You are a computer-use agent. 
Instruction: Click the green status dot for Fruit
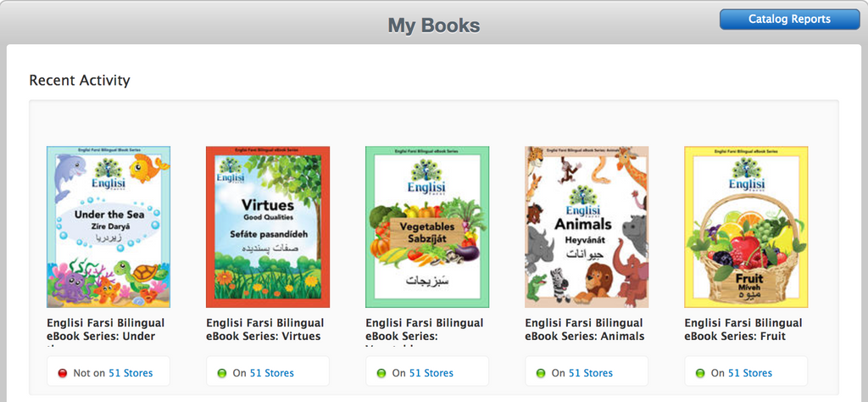(x=699, y=373)
